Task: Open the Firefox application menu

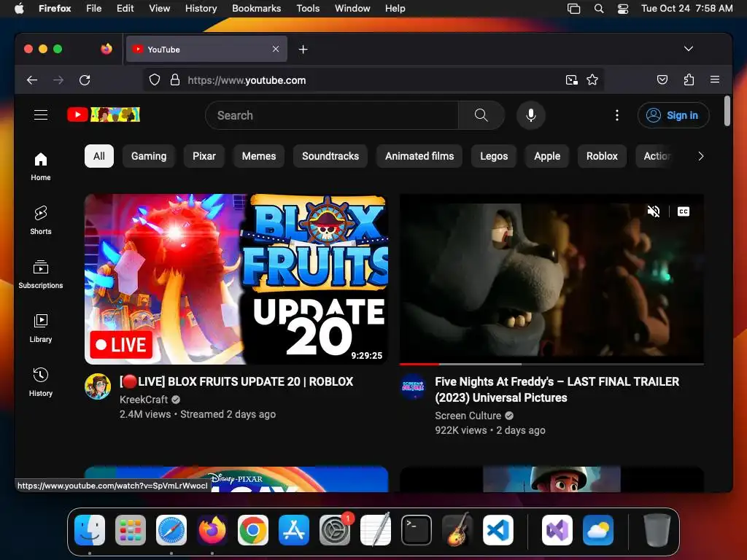Action: point(715,80)
